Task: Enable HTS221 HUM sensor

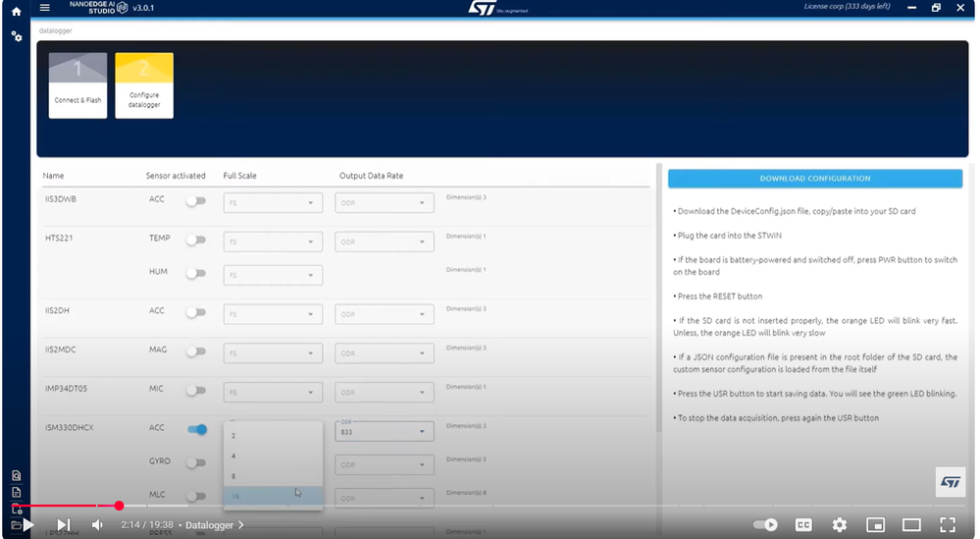Action: 196,273
